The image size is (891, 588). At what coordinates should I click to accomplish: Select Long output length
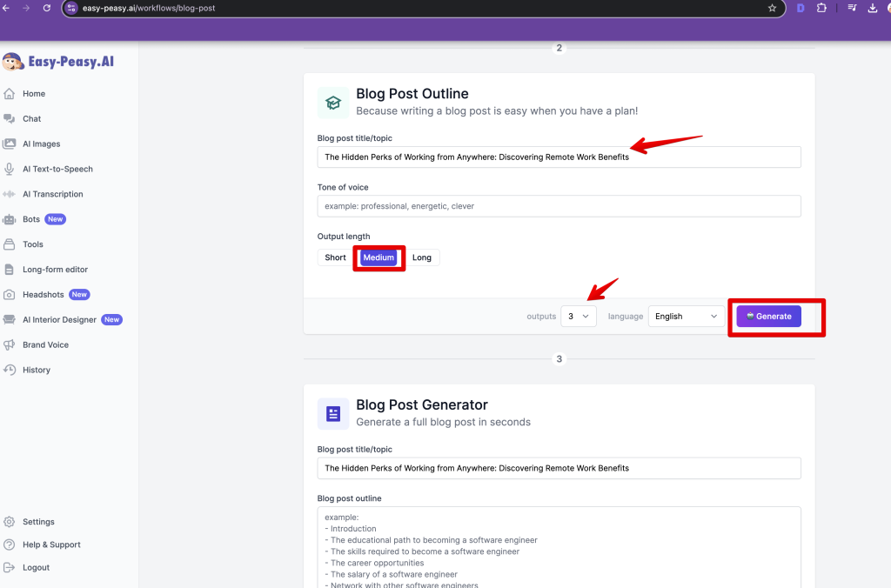pyautogui.click(x=422, y=257)
